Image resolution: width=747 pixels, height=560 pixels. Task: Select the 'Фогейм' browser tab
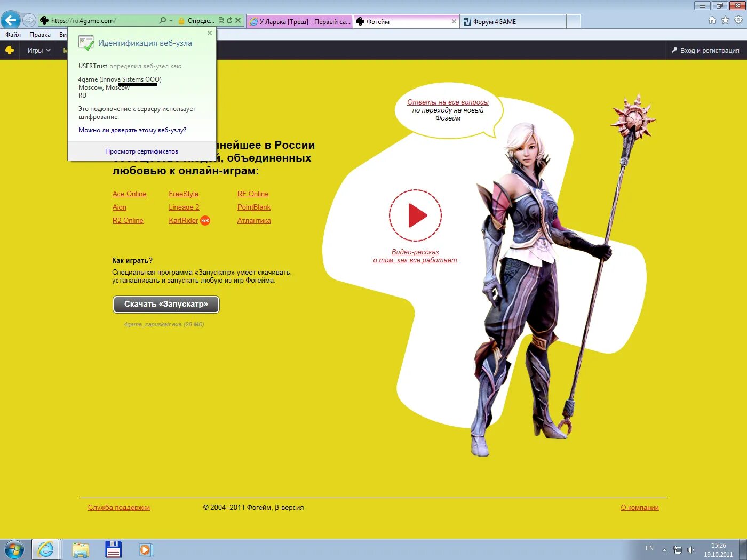[403, 21]
